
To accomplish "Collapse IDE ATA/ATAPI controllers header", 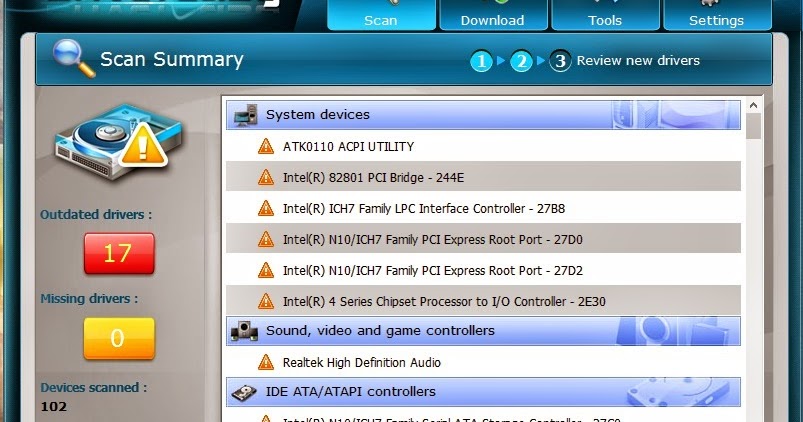I will tap(483, 392).
